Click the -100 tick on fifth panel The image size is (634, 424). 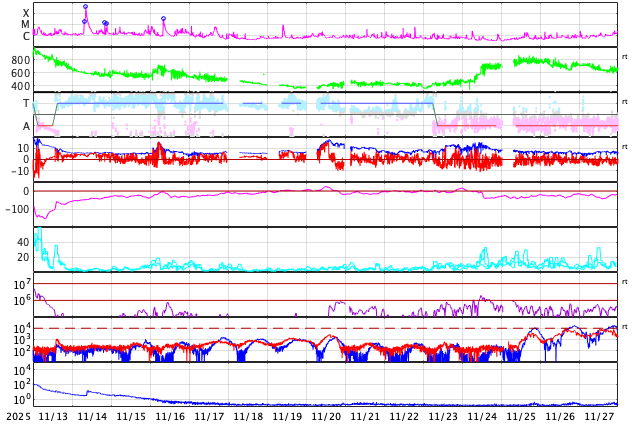click(16, 209)
